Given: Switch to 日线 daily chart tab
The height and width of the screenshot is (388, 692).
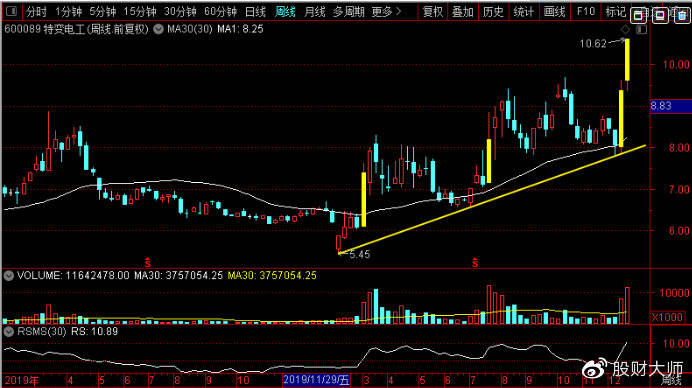Looking at the screenshot, I should click(255, 12).
